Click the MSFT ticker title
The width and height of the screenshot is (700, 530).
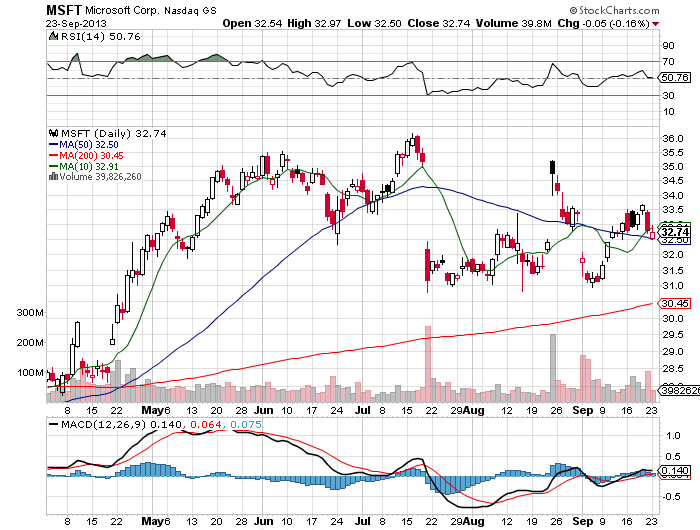tap(64, 10)
